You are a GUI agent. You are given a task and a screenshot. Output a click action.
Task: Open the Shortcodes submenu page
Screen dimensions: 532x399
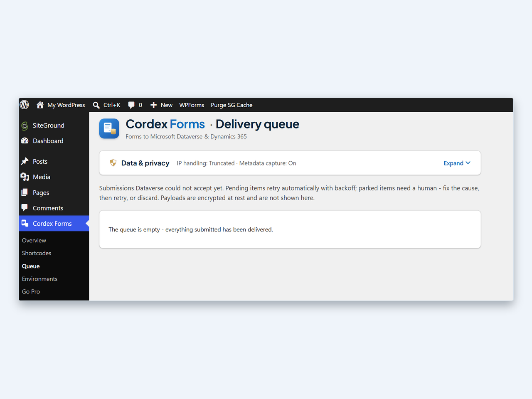pyautogui.click(x=37, y=253)
